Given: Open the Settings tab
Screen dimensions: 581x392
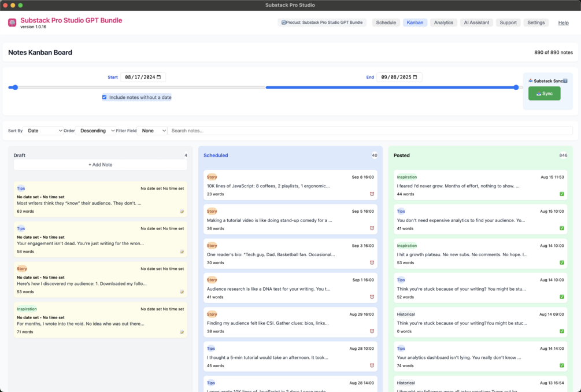Looking at the screenshot, I should (536, 23).
